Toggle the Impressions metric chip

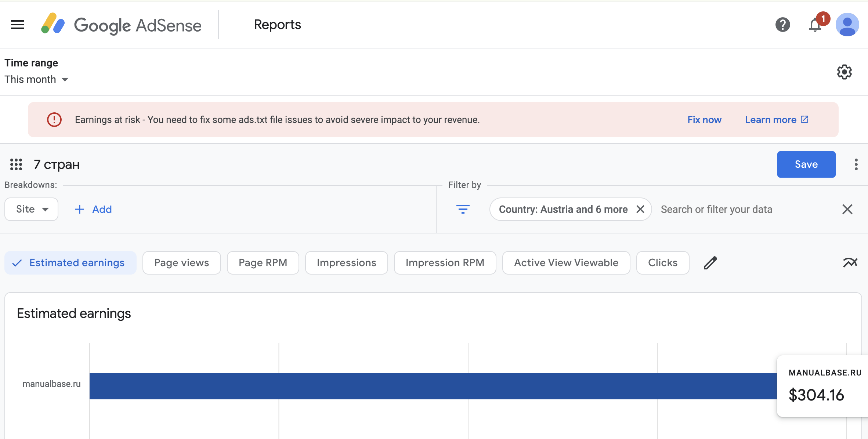click(346, 263)
